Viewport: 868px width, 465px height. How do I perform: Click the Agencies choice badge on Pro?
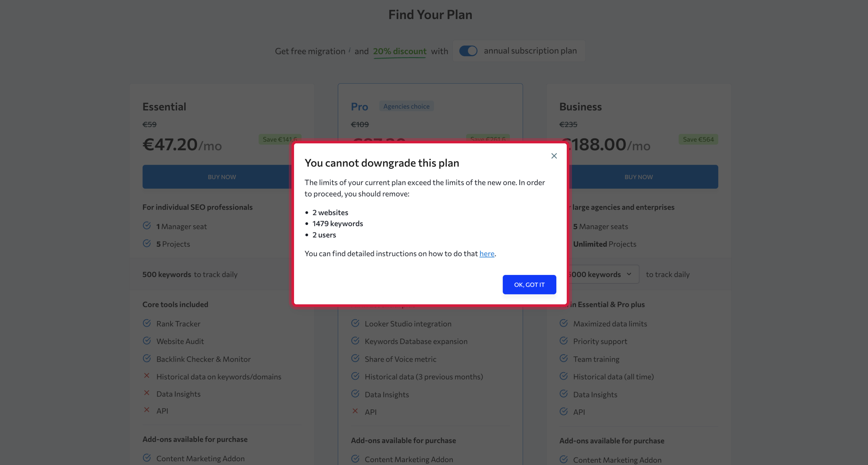tap(406, 106)
